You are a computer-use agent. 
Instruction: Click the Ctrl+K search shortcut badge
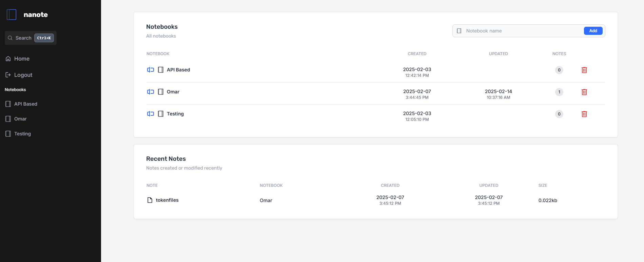(x=44, y=38)
